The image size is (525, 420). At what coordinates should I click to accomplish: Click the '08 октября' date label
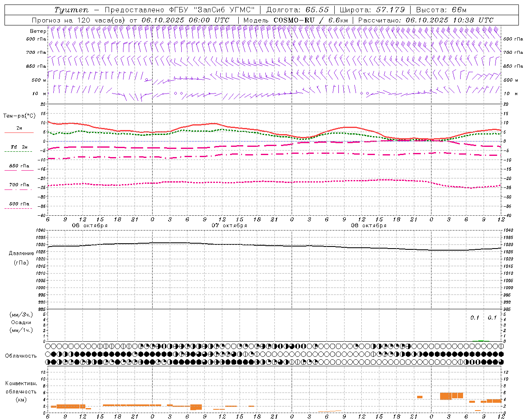point(369,226)
